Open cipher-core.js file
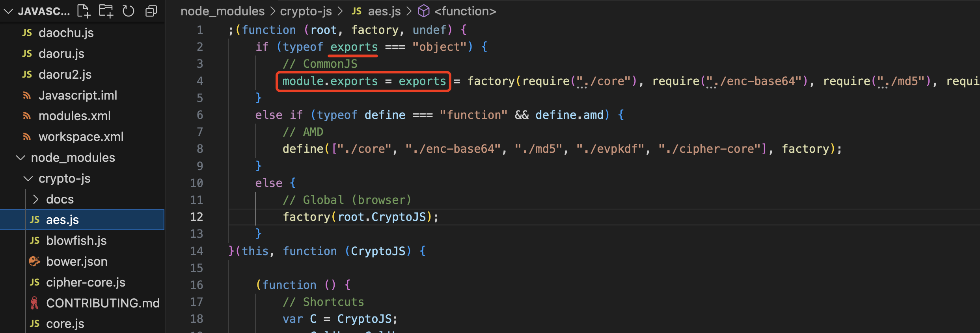The width and height of the screenshot is (980, 333). point(86,282)
